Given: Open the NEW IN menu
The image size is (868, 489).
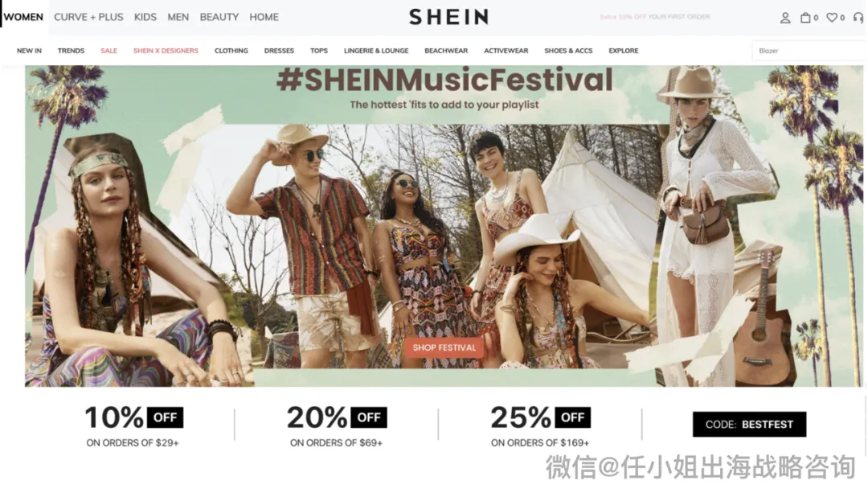Looking at the screenshot, I should (30, 51).
